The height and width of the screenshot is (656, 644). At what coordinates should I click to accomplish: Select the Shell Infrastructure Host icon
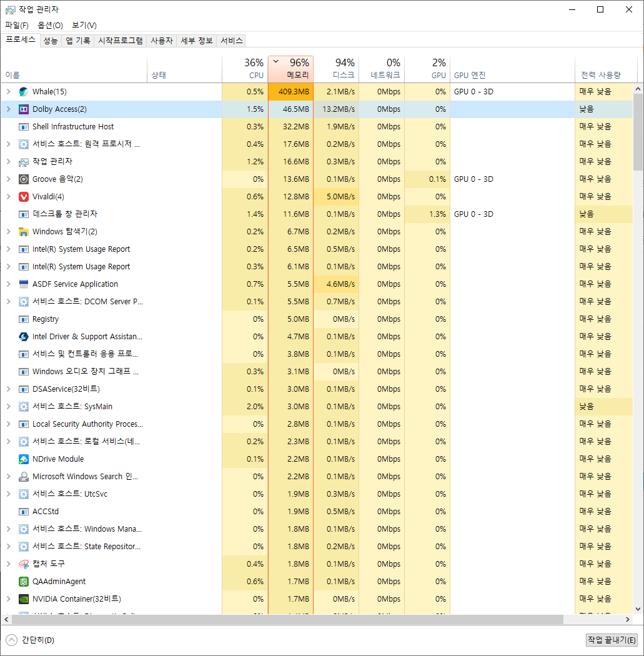pos(24,127)
